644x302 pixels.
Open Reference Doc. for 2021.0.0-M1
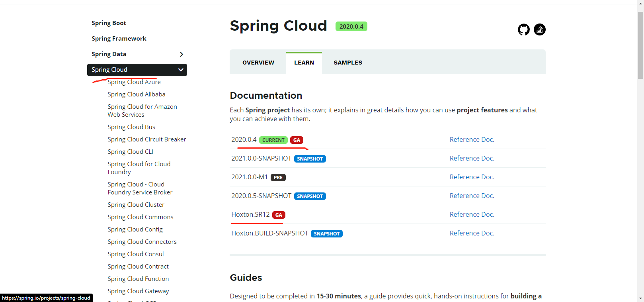472,177
